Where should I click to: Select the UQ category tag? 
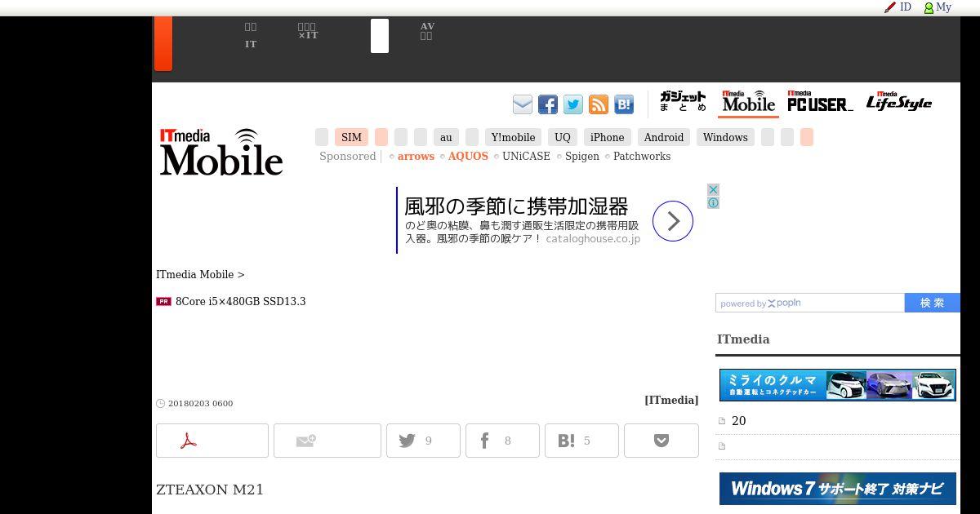point(563,137)
